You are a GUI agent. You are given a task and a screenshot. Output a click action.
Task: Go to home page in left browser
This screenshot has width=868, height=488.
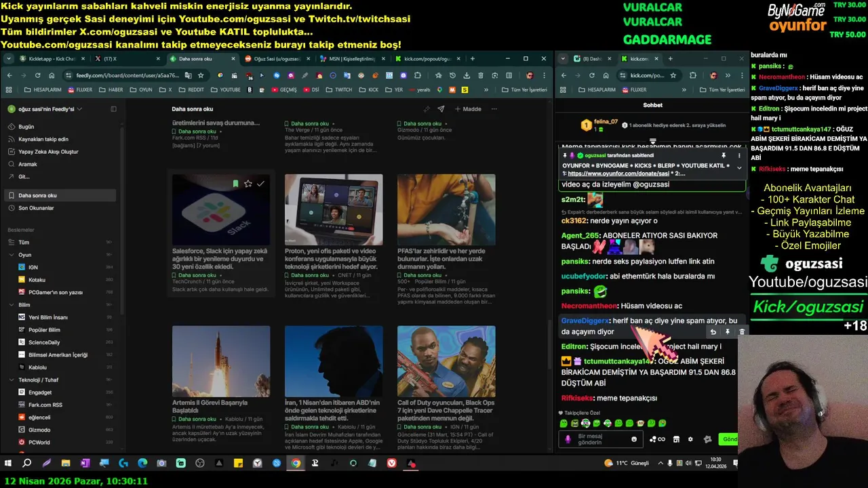[52, 75]
